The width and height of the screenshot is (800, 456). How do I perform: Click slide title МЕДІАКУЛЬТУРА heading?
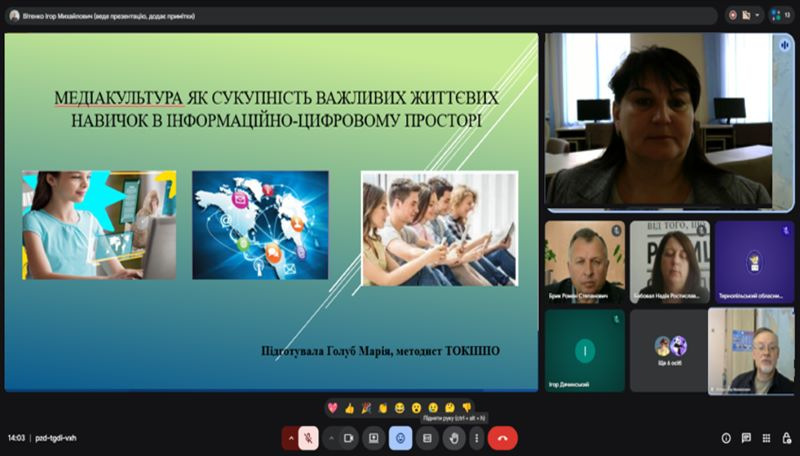point(276,109)
